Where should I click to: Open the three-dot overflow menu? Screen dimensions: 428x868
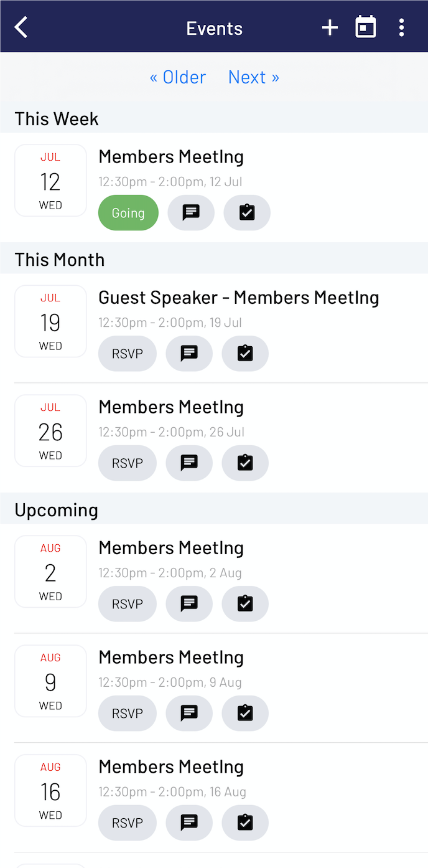tap(402, 27)
